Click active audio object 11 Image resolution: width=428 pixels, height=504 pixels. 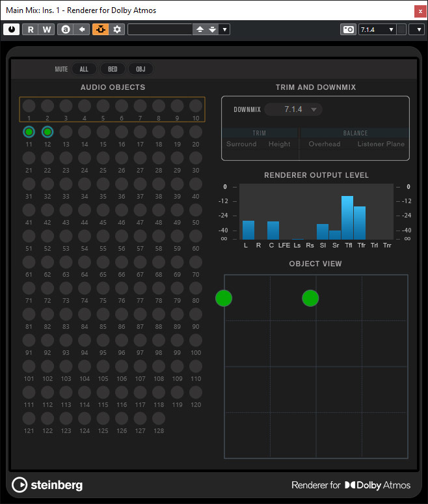tap(29, 132)
